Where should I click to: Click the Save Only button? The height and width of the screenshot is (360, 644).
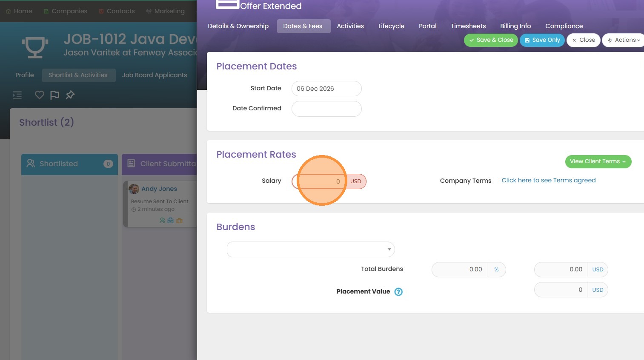tap(542, 40)
